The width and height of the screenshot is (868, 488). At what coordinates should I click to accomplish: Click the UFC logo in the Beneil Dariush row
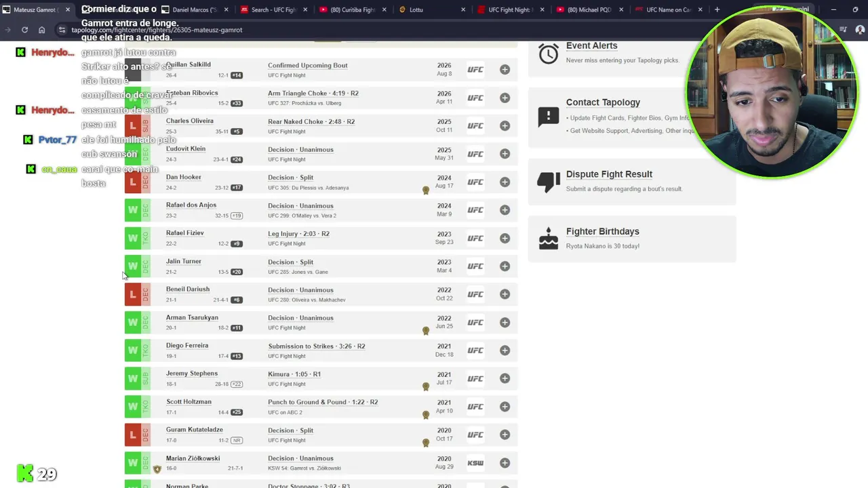point(475,294)
